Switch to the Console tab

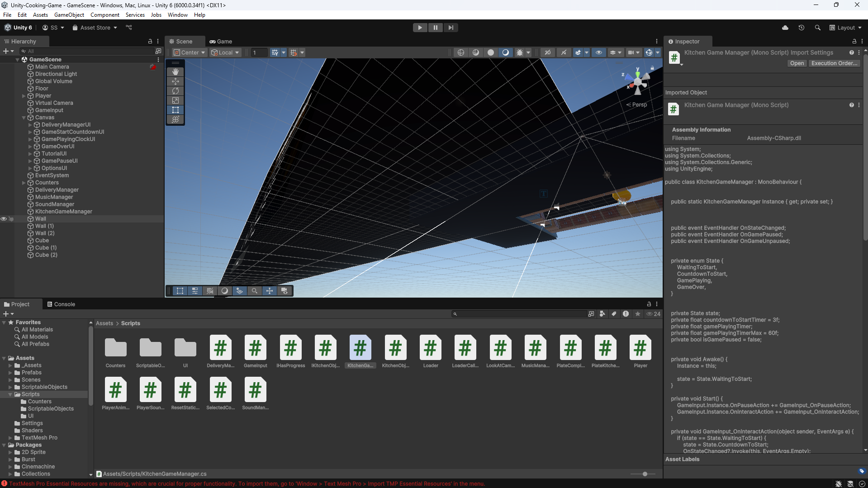pyautogui.click(x=61, y=304)
